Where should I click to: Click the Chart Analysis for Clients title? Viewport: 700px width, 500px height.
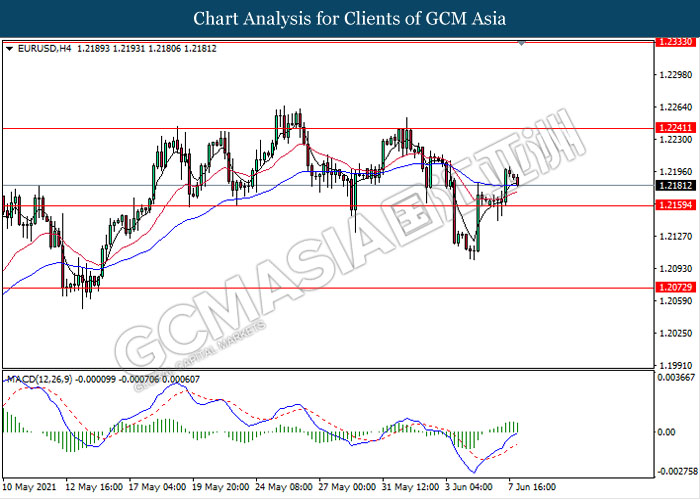(350, 19)
